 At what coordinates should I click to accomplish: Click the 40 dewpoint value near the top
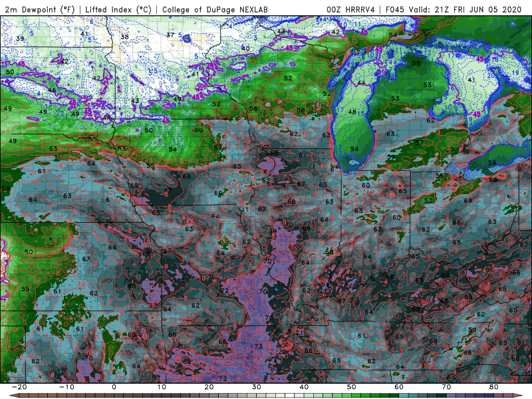pos(245,48)
